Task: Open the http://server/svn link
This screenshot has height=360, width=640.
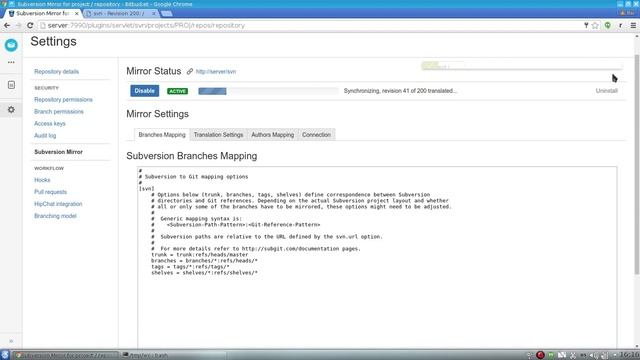Action: [216, 71]
